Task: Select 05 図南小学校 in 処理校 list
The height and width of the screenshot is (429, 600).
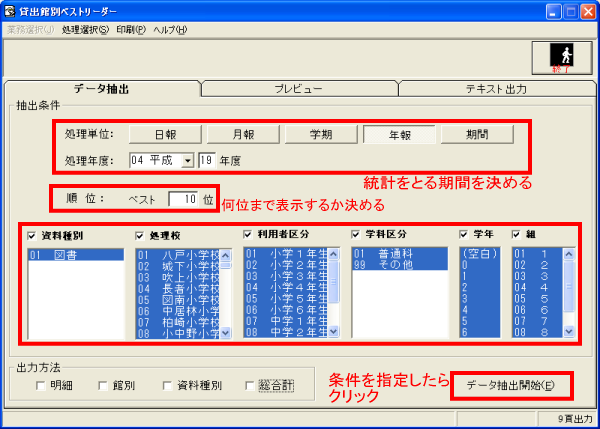Action: [178, 300]
